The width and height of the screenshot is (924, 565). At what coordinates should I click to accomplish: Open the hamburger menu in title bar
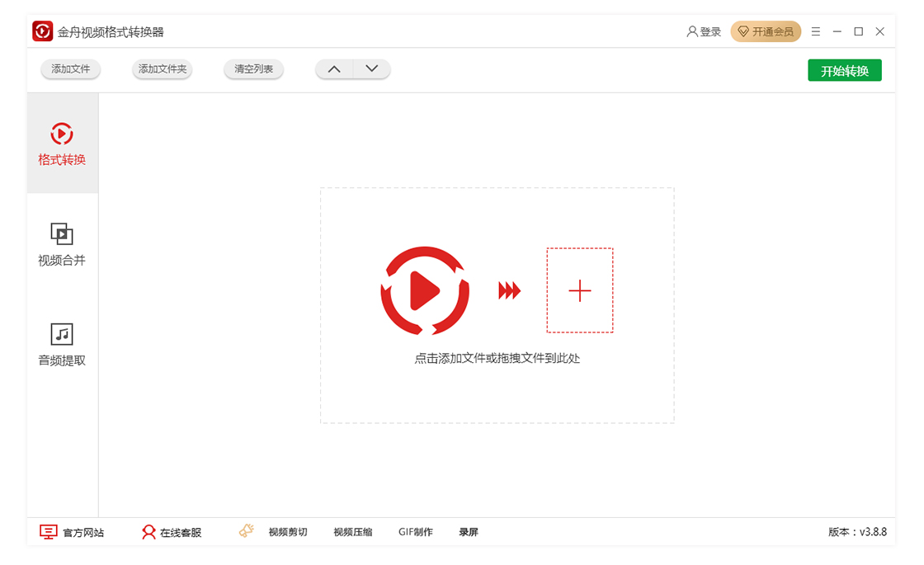click(x=816, y=32)
